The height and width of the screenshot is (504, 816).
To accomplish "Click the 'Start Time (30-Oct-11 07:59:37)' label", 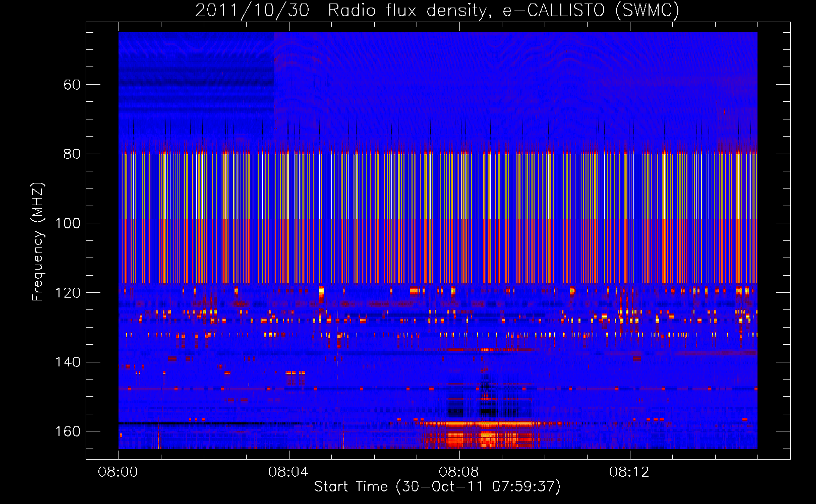I will 437,487.
